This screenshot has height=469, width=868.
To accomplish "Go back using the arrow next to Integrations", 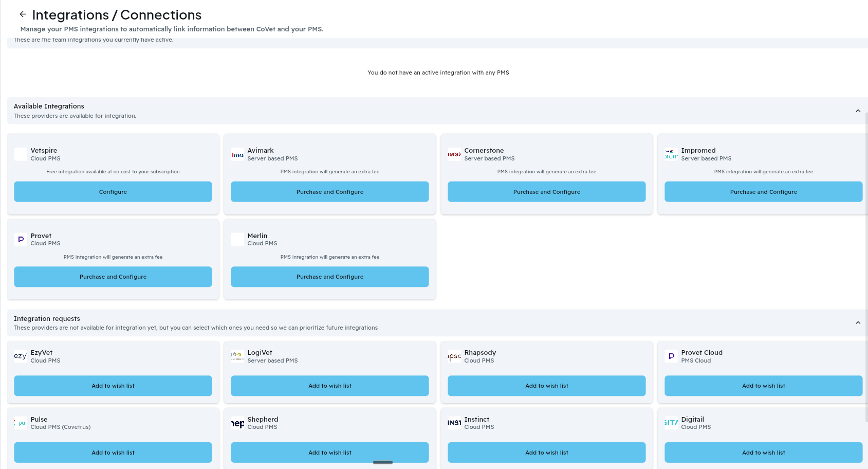I will (23, 14).
